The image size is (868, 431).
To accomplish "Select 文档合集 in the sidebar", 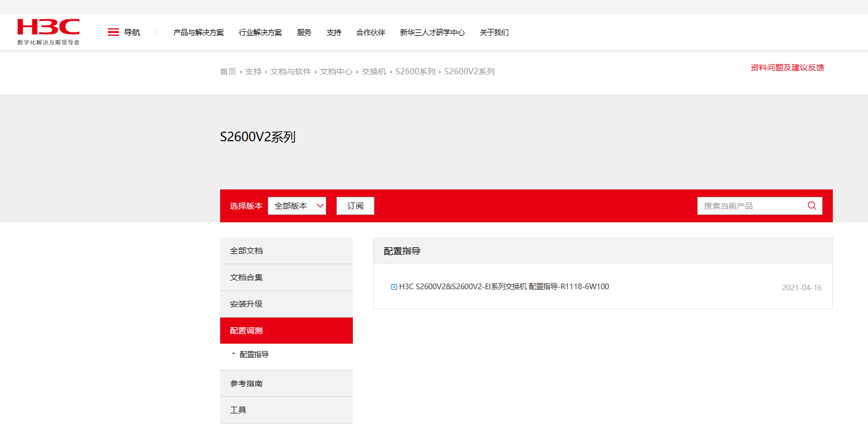I will click(286, 277).
